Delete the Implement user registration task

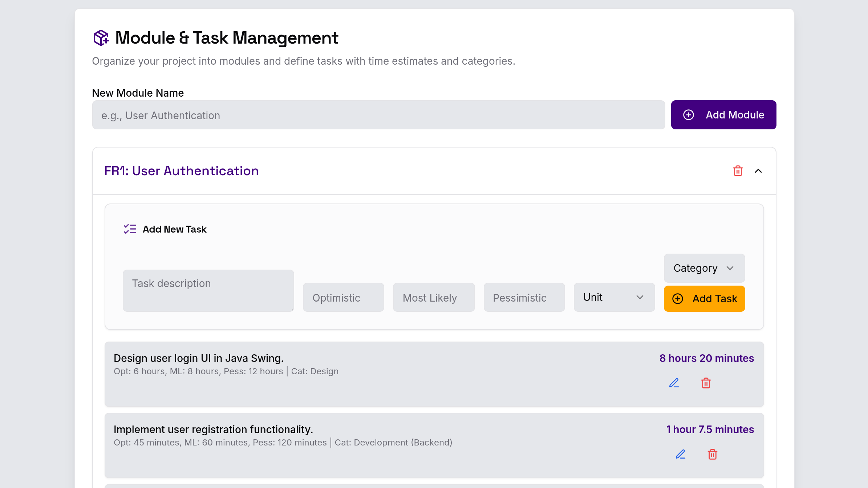tap(712, 454)
